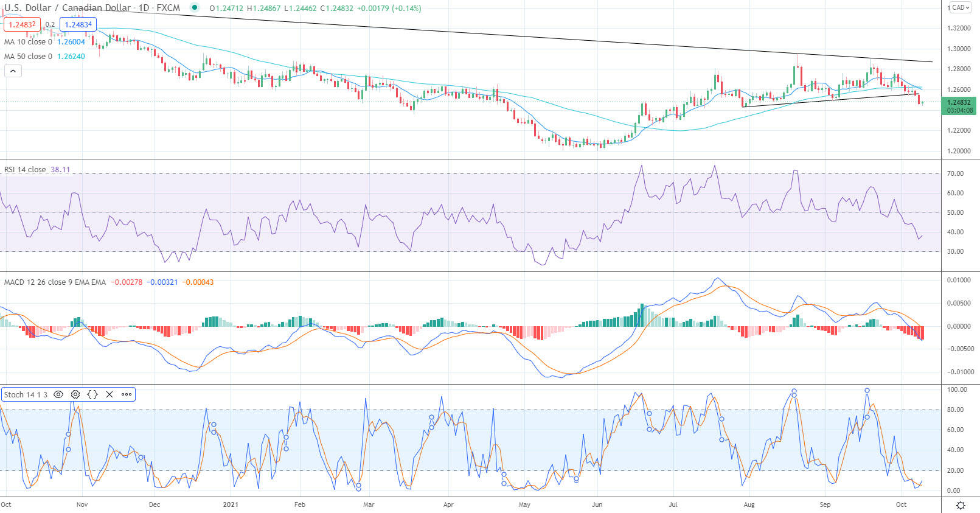
Task: Hide the Stoch indicator with the eye icon
Action: pyautogui.click(x=58, y=394)
